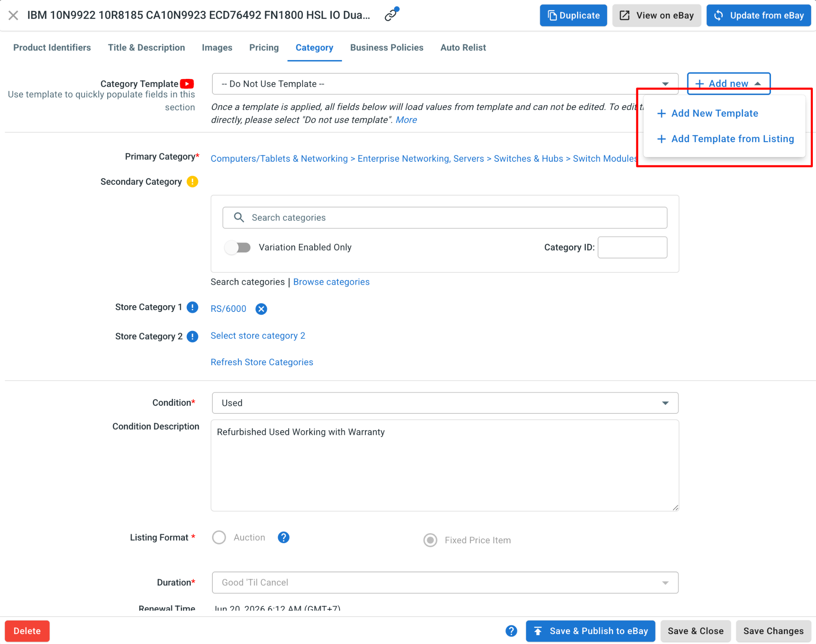Remove the RS/6000 store category

click(261, 309)
